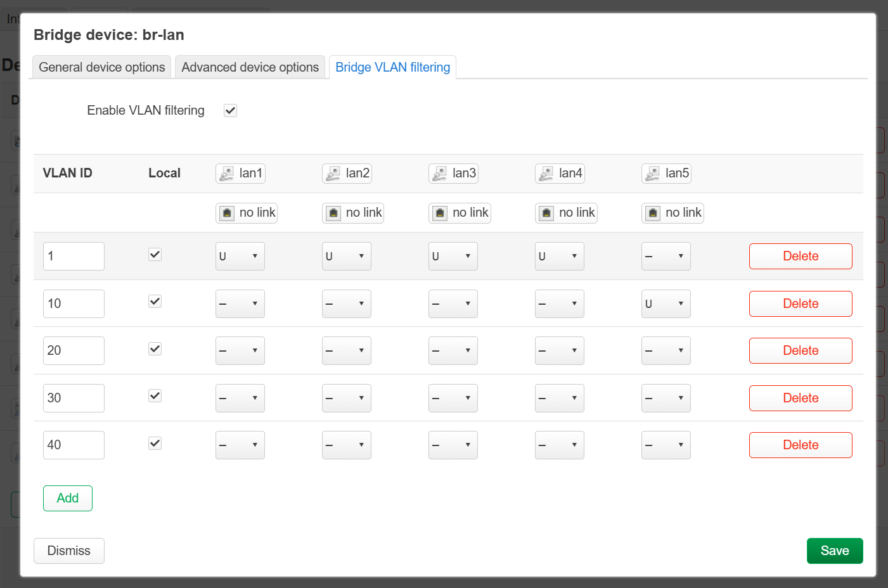Click the lan3 port icon in header

[x=439, y=174]
